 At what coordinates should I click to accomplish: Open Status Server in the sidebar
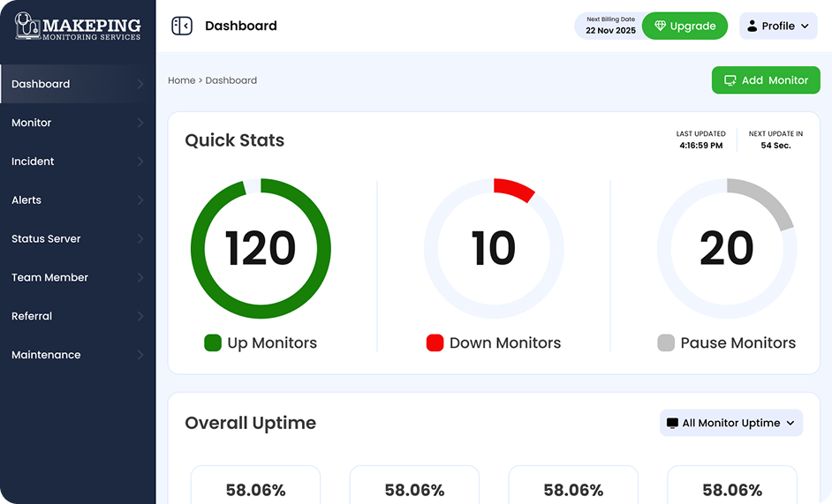point(78,238)
